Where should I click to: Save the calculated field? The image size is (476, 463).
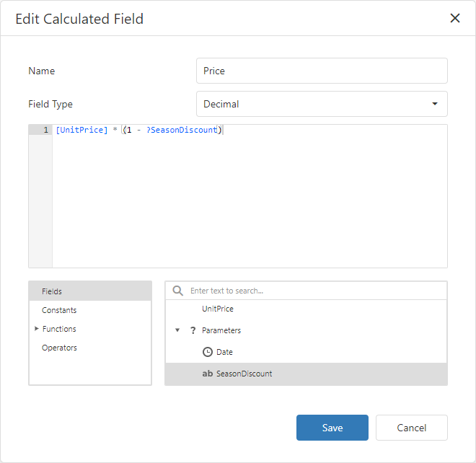[332, 428]
